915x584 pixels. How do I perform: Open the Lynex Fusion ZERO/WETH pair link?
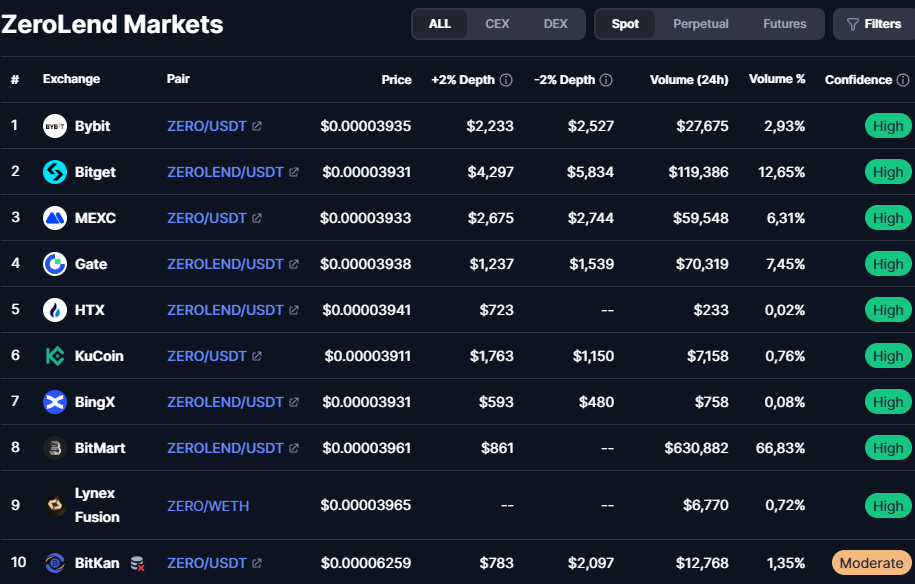pyautogui.click(x=208, y=506)
